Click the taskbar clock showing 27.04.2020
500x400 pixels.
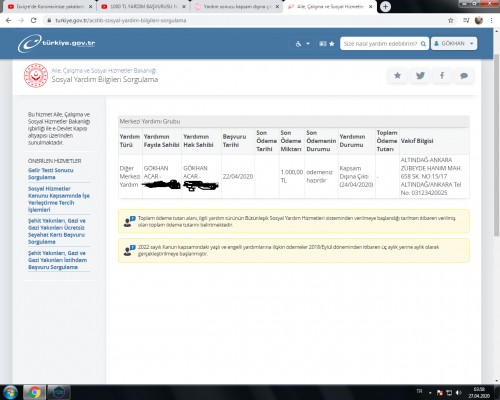[479, 392]
